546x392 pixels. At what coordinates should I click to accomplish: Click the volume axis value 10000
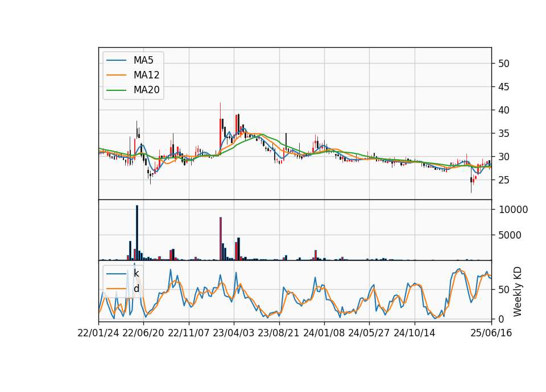point(513,210)
